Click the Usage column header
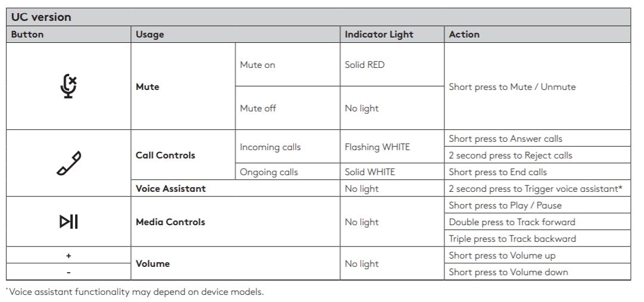This screenshot has width=644, height=302. 150,35
